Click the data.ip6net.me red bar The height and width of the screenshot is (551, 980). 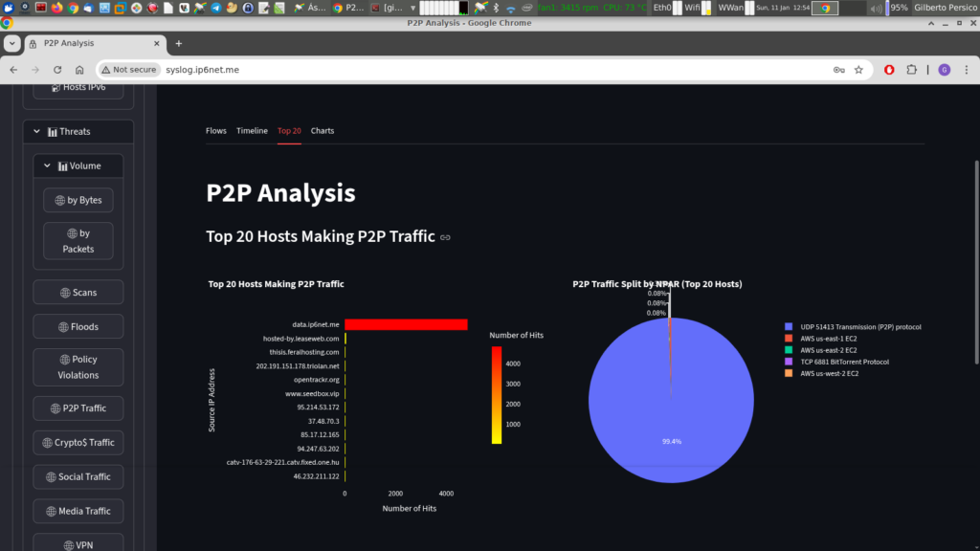coord(406,325)
